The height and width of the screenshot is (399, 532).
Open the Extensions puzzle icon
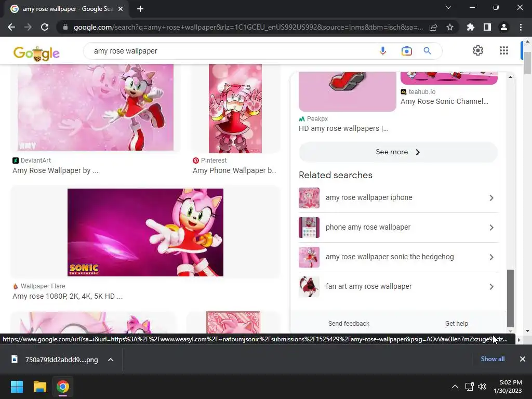pyautogui.click(x=471, y=27)
